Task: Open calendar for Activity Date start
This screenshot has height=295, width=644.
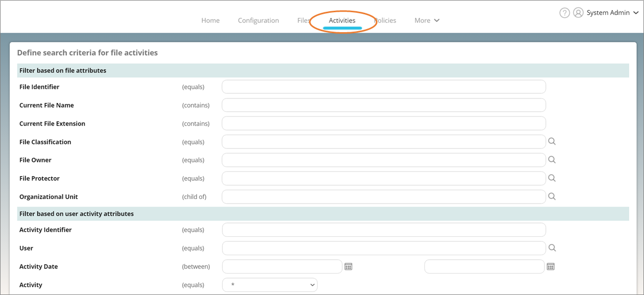Action: 348,266
